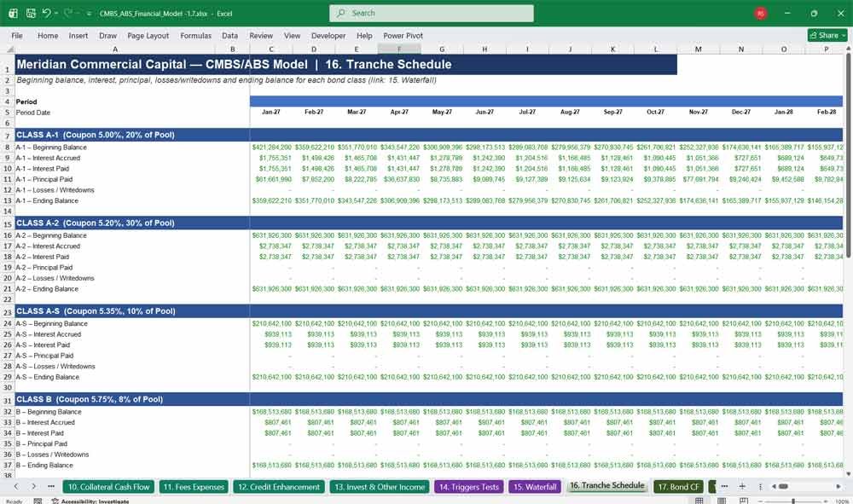This screenshot has width=853, height=504.
Task: Select the A-2 – Losses / Writedowns label
Action: (x=55, y=278)
